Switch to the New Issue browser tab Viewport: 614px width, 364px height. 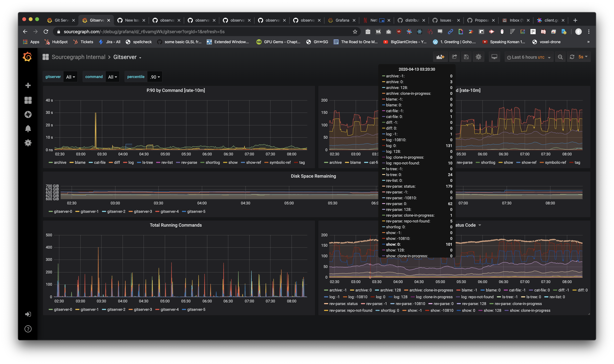coord(131,20)
